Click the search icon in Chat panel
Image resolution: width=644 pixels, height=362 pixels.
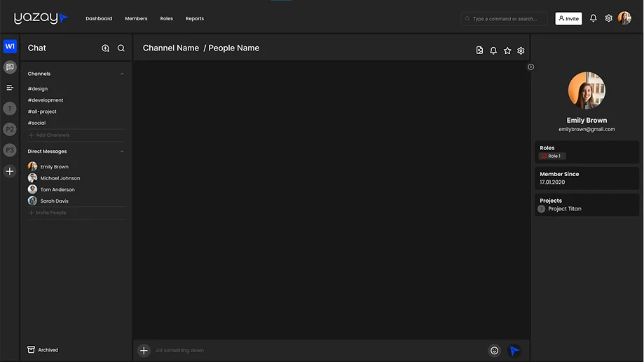click(x=121, y=48)
